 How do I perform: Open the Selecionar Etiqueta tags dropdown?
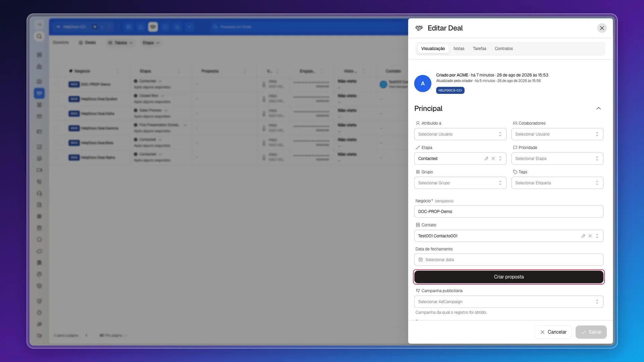coord(557,183)
